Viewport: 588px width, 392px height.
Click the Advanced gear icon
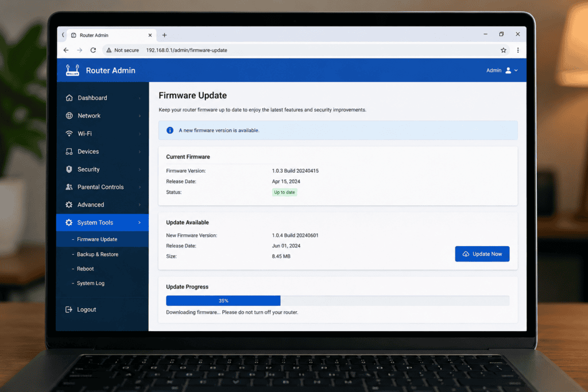tap(69, 205)
